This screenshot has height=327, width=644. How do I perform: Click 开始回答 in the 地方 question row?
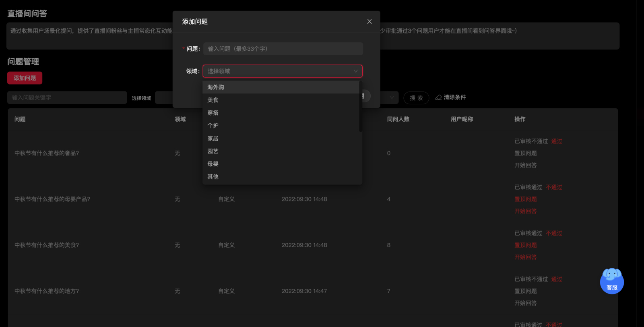tap(526, 303)
